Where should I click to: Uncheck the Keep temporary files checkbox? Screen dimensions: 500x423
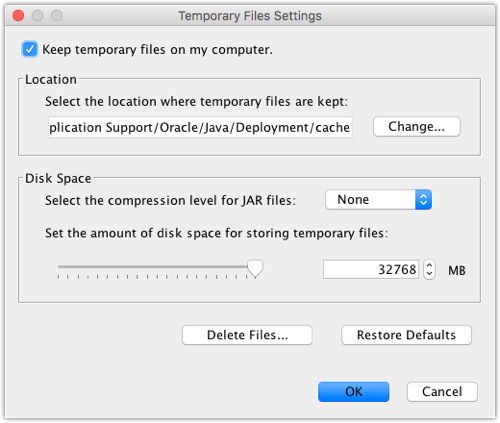coord(29,50)
